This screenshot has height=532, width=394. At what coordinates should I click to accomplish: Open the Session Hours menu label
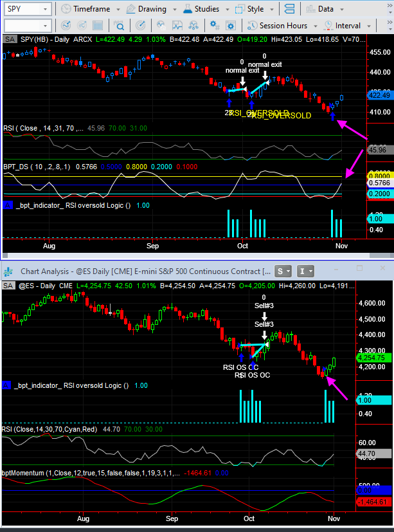coord(283,26)
